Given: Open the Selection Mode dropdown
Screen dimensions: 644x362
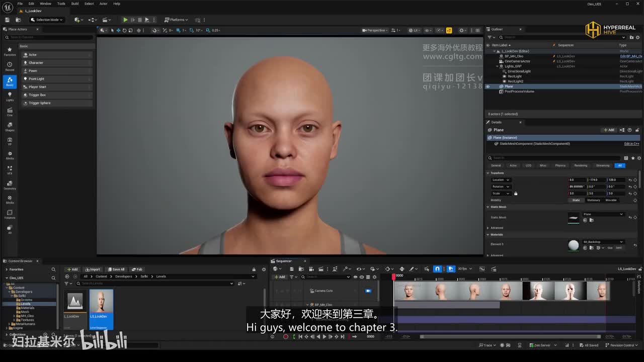Looking at the screenshot, I should tap(47, 20).
